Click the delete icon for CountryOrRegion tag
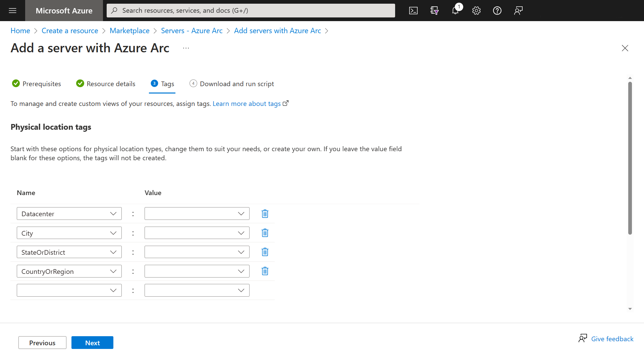This screenshot has width=644, height=362. tap(265, 271)
